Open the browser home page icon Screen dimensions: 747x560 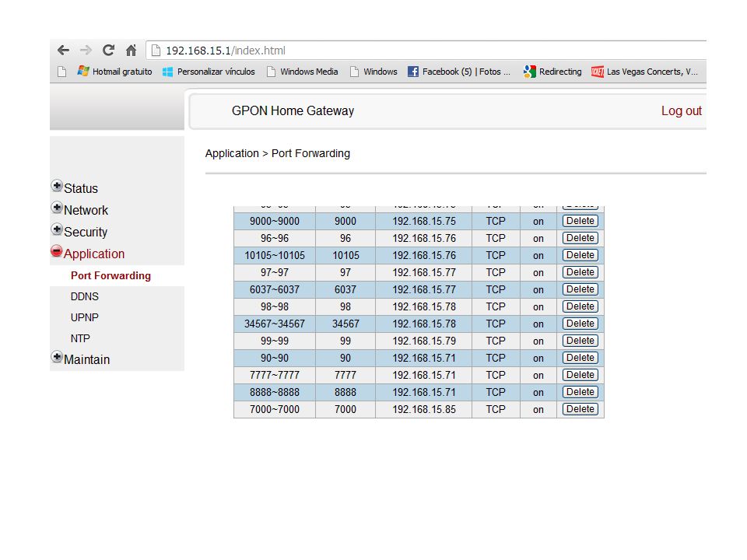131,50
